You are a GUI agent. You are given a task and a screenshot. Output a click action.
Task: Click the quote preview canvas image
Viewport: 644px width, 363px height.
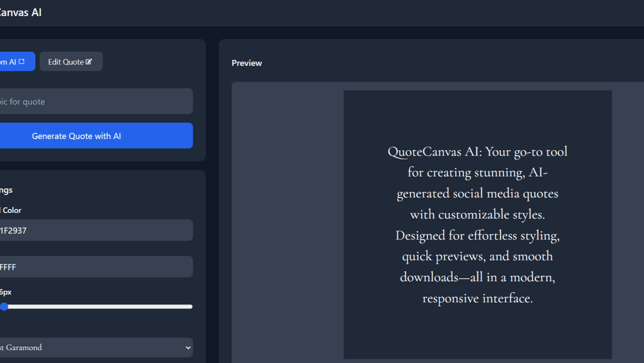pos(478,225)
